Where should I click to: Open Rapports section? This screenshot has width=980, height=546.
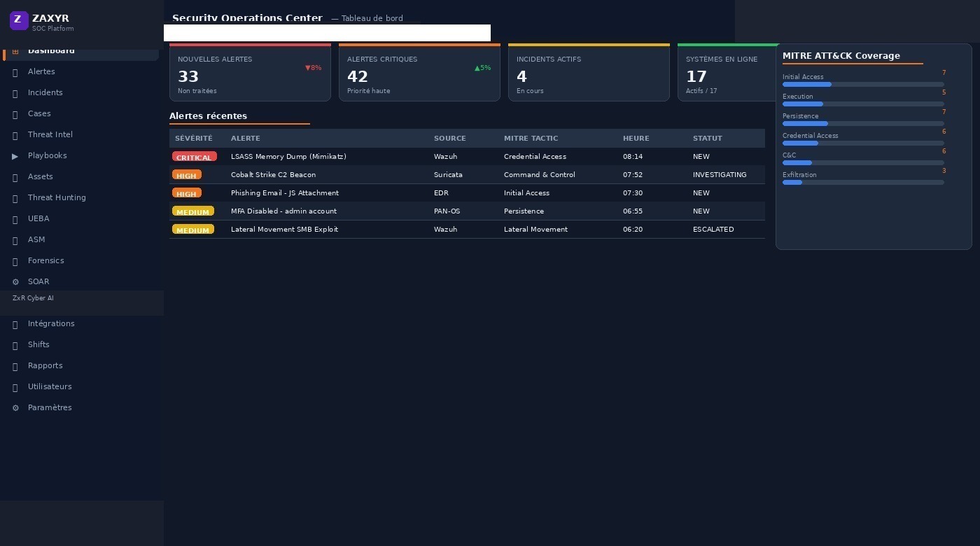(45, 365)
